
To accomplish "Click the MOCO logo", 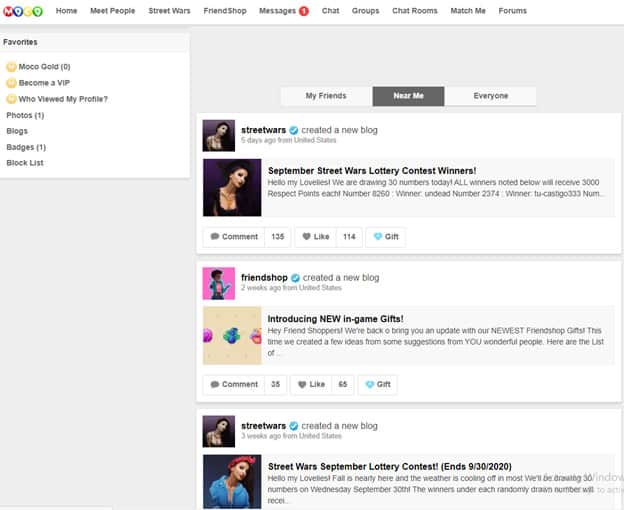I will click(23, 11).
